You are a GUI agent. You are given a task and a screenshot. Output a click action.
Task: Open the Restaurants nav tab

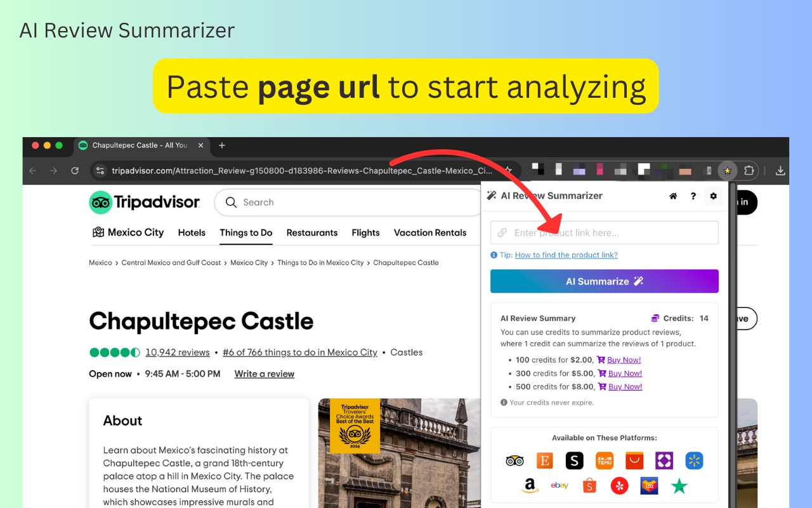(312, 232)
